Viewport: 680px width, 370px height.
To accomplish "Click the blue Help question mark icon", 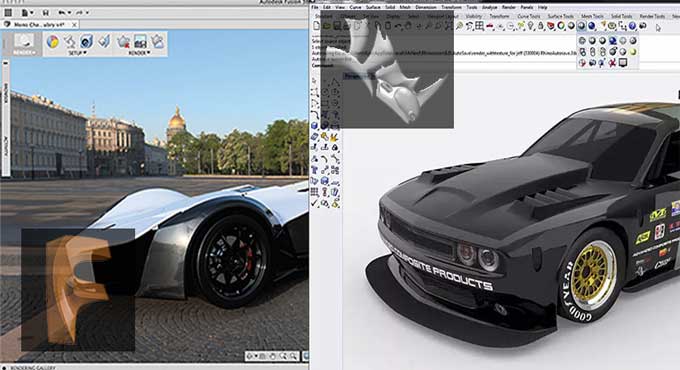I will click(632, 26).
